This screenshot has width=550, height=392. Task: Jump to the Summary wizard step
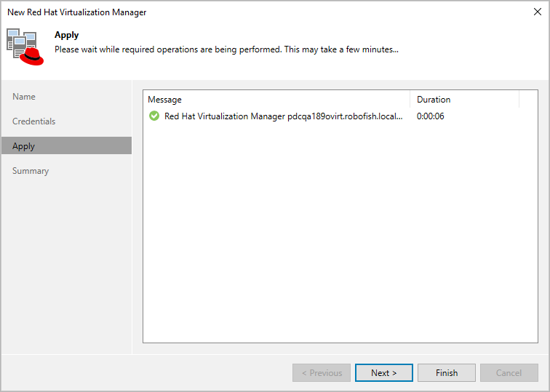31,171
